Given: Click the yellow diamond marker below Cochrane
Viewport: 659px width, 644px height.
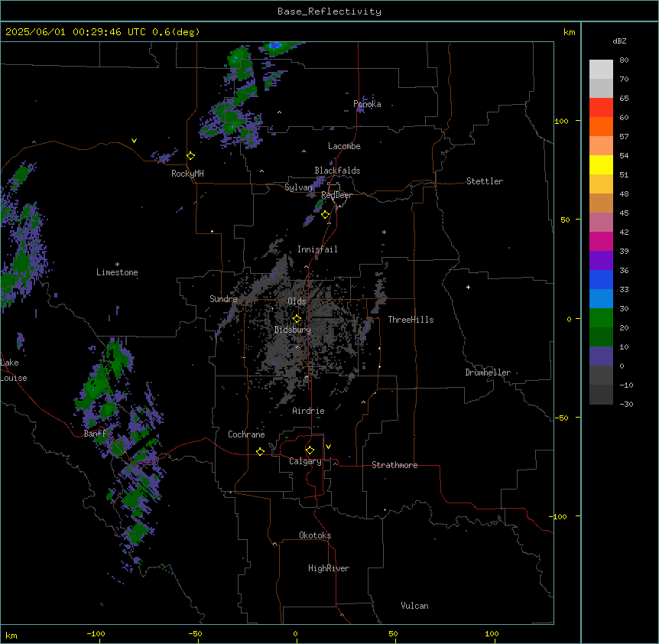Looking at the screenshot, I should [x=260, y=451].
